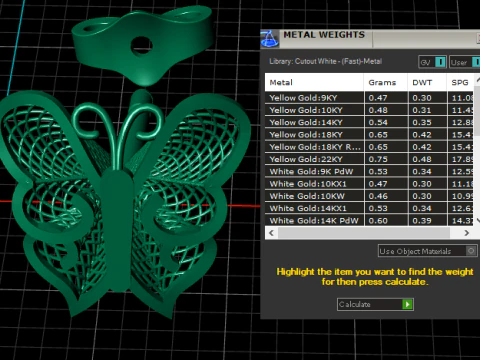Select the Yellow Gold:9KY row

point(369,98)
